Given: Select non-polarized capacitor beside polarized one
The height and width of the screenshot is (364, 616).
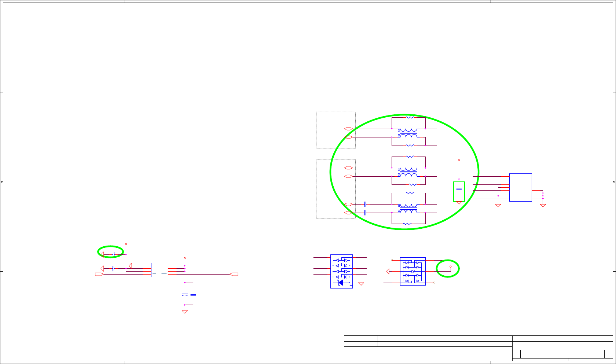Looking at the screenshot, I should 193,294.
